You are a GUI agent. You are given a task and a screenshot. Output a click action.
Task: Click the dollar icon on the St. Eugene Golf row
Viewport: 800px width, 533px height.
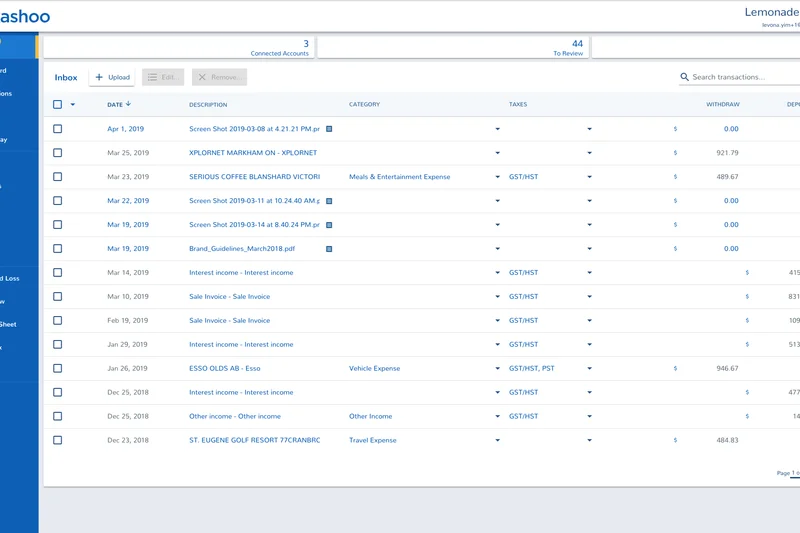pos(675,441)
